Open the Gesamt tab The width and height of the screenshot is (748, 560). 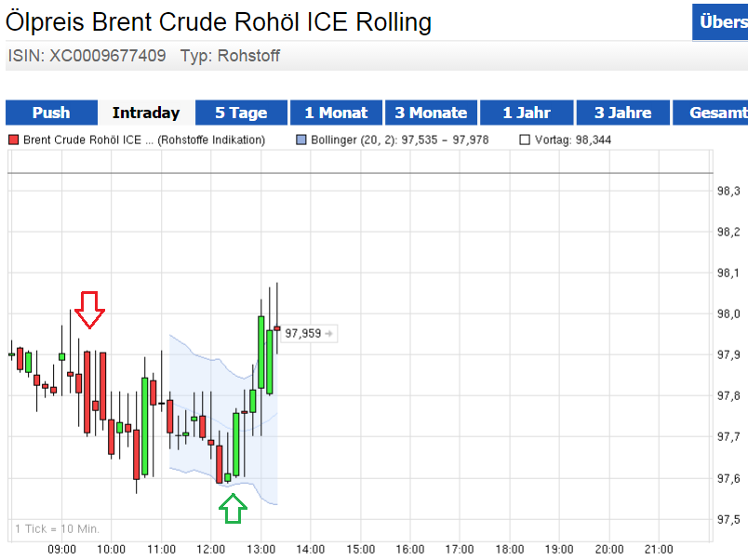(715, 113)
